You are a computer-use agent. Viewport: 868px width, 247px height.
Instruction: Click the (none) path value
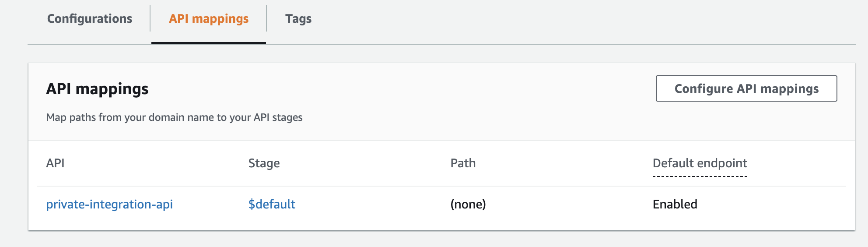[x=468, y=204]
